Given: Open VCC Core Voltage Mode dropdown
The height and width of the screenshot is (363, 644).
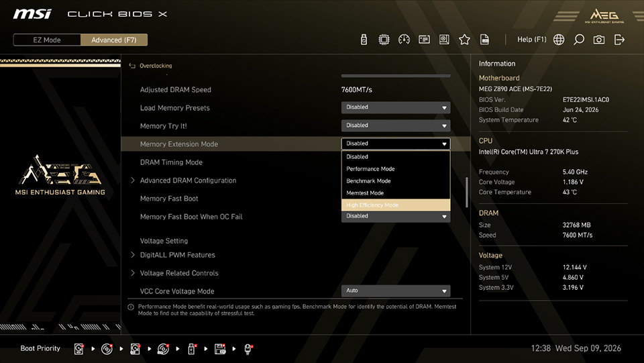Looking at the screenshot, I should point(396,291).
